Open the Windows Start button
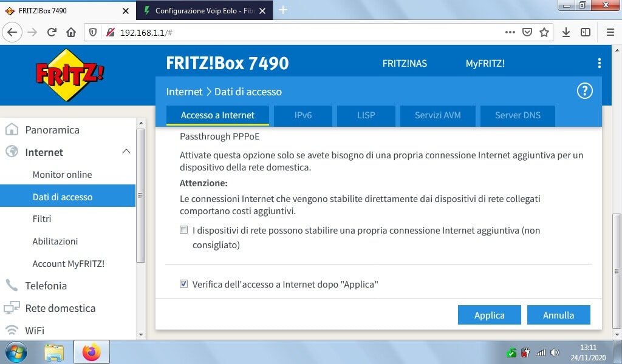This screenshot has width=622, height=364. (x=16, y=352)
